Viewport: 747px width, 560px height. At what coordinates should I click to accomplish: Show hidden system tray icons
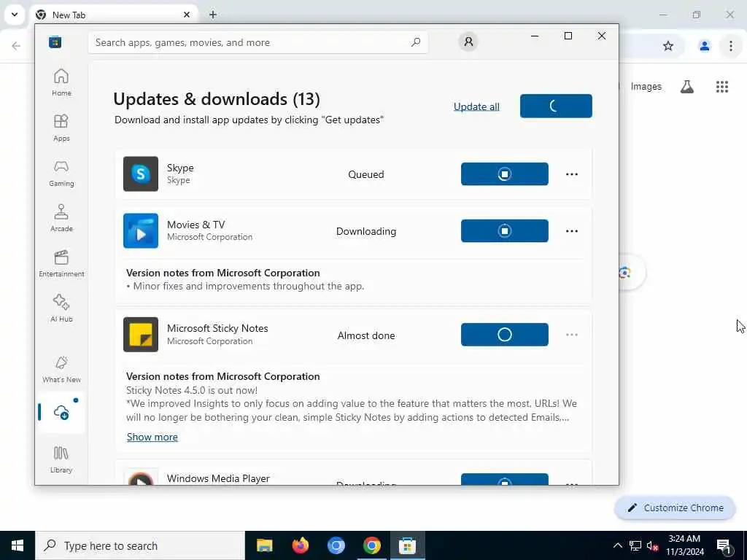(x=617, y=545)
